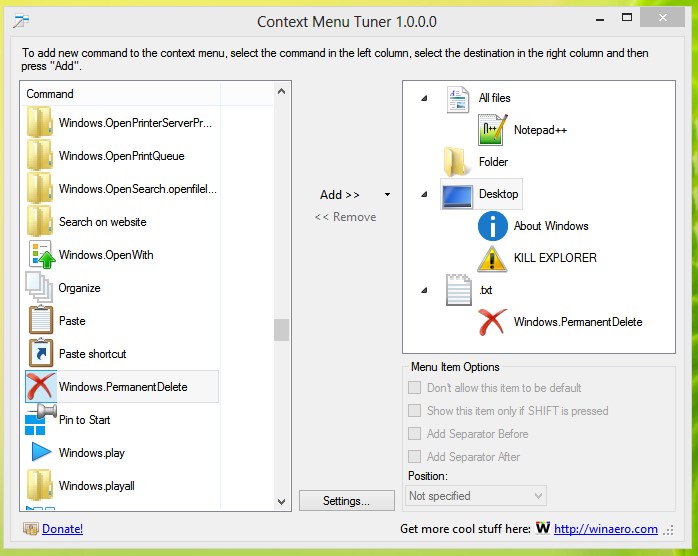Maximize the Context Menu Tuner window
Image resolution: width=698 pixels, height=556 pixels.
pyautogui.click(x=627, y=18)
